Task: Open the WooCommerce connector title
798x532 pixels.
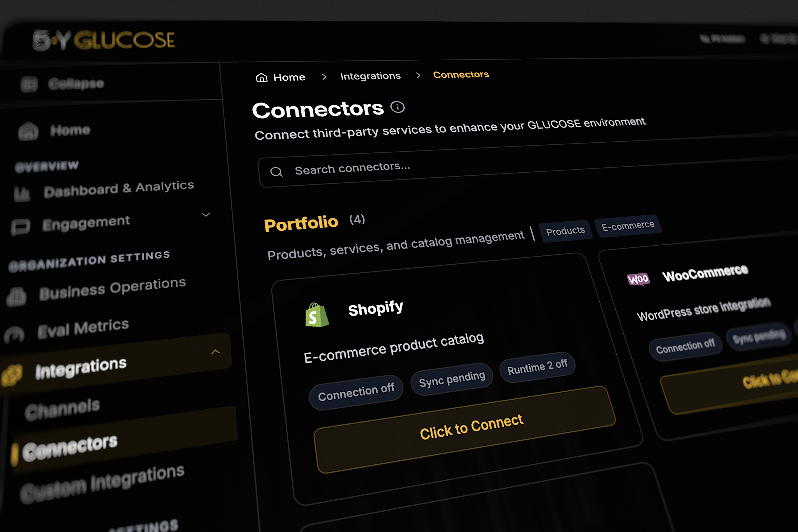Action: [705, 273]
